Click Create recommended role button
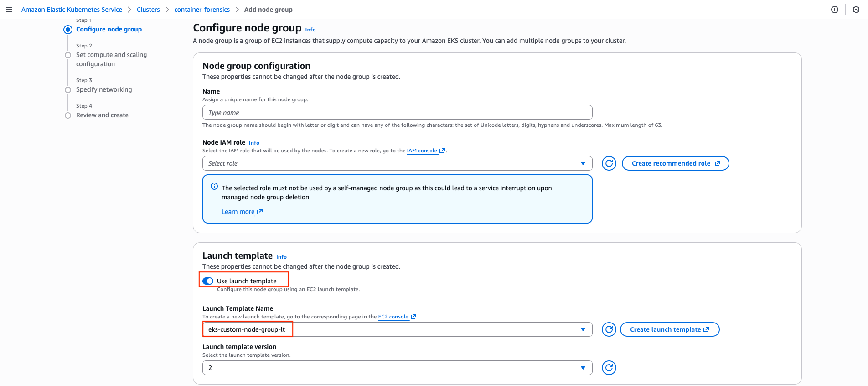 [x=676, y=163]
